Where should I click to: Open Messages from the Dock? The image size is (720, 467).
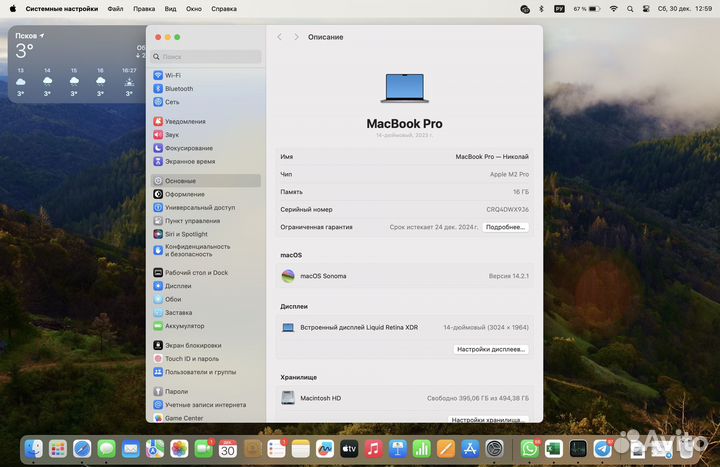107,449
